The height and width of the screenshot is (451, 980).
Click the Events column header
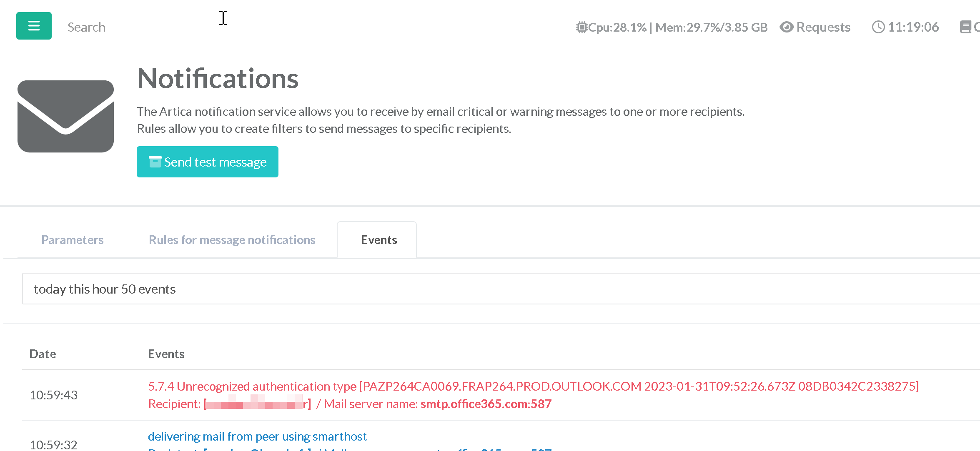(x=166, y=354)
